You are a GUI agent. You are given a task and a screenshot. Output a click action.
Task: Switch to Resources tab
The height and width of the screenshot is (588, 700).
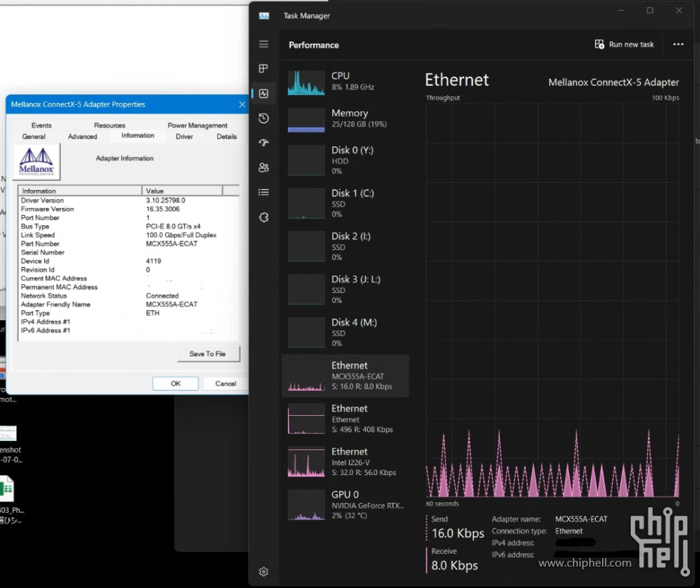109,126
